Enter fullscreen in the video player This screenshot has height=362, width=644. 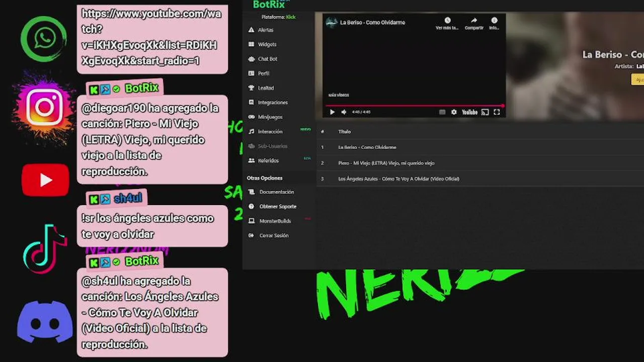click(x=497, y=112)
